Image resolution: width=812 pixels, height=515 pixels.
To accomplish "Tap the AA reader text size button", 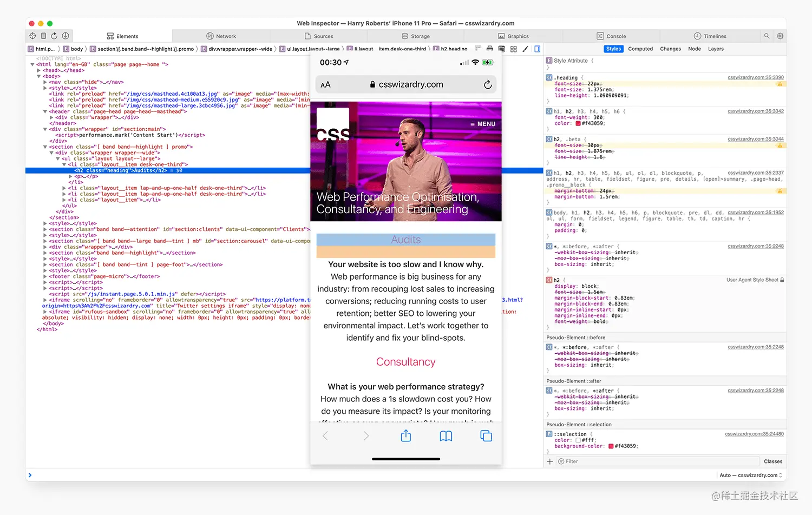I will tap(325, 85).
